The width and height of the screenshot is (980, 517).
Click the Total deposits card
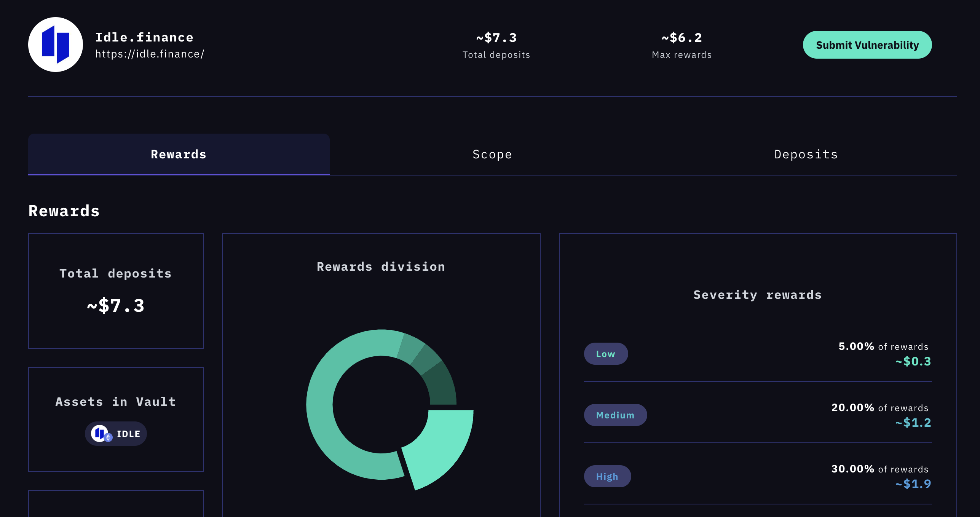coord(116,290)
